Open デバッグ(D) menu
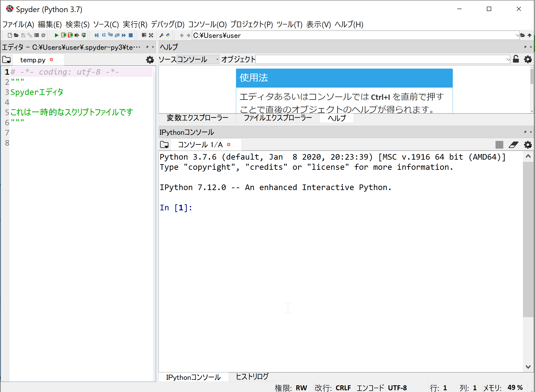The width and height of the screenshot is (535, 392). point(168,24)
